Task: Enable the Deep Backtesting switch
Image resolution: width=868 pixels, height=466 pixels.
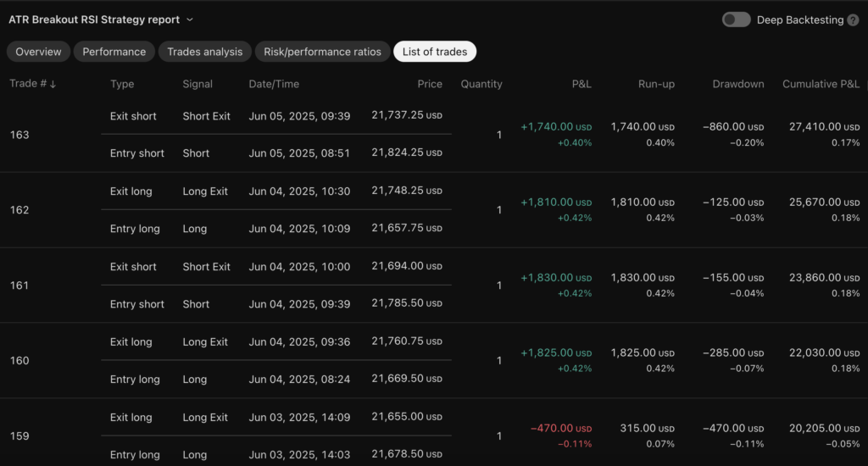Action: tap(736, 19)
